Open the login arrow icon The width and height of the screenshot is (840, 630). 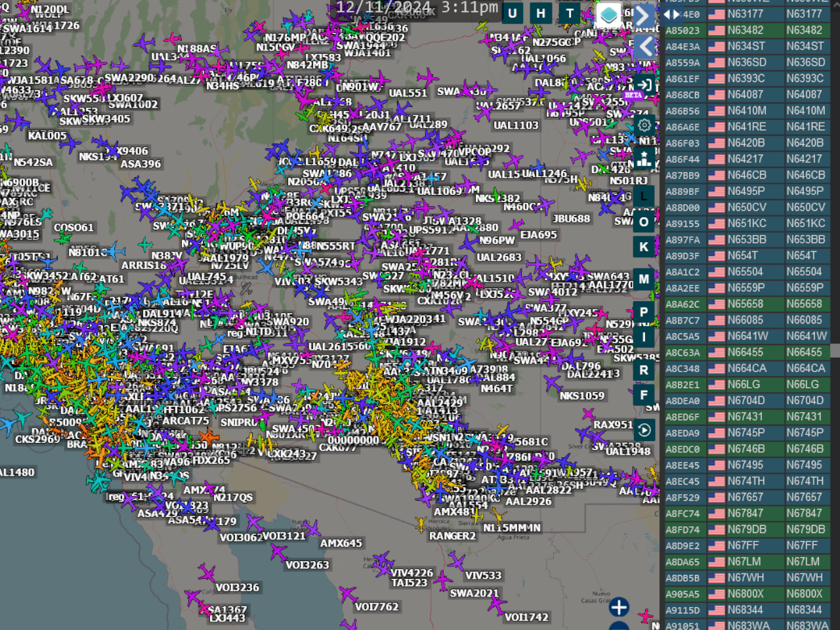click(644, 85)
